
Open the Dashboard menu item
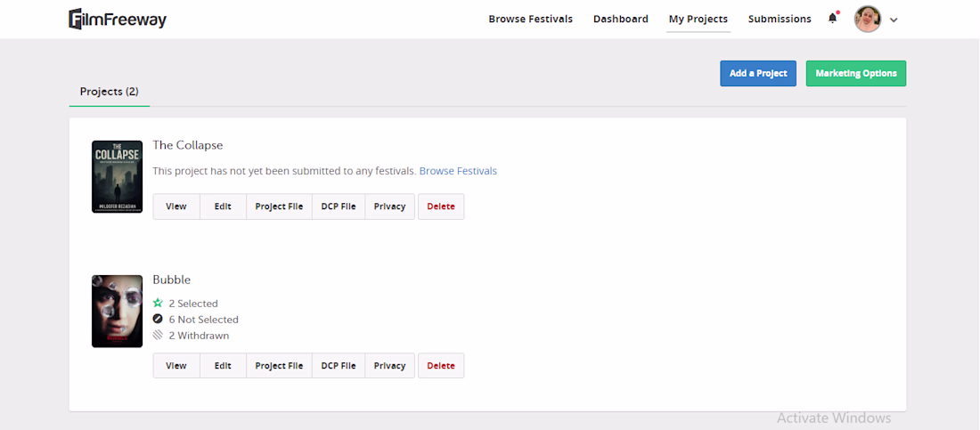pyautogui.click(x=621, y=20)
